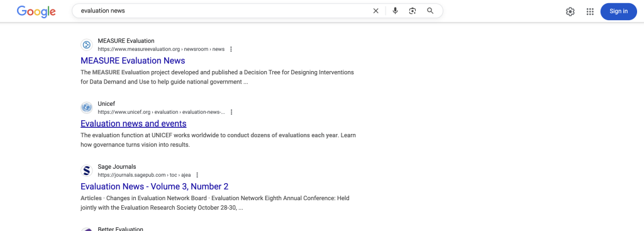Viewport: 644px width, 231px height.
Task: Clear the search query with X icon
Action: coord(375,11)
